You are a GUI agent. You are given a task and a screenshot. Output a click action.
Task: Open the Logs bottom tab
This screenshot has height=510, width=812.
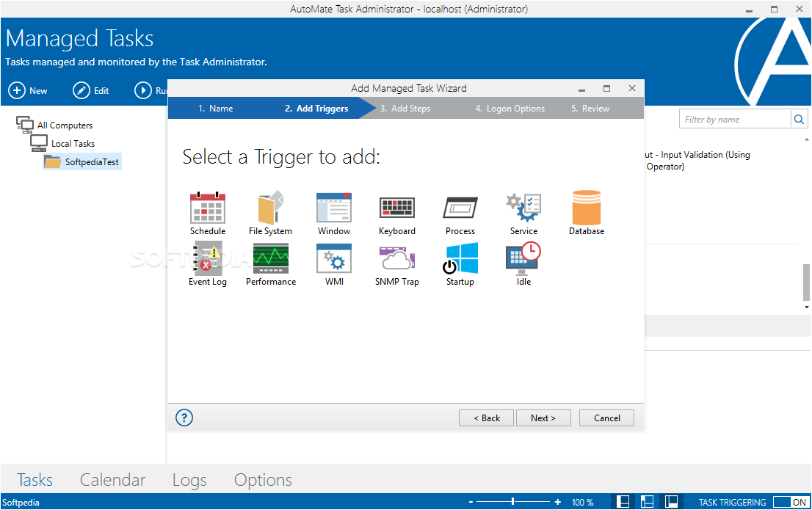[x=189, y=480]
